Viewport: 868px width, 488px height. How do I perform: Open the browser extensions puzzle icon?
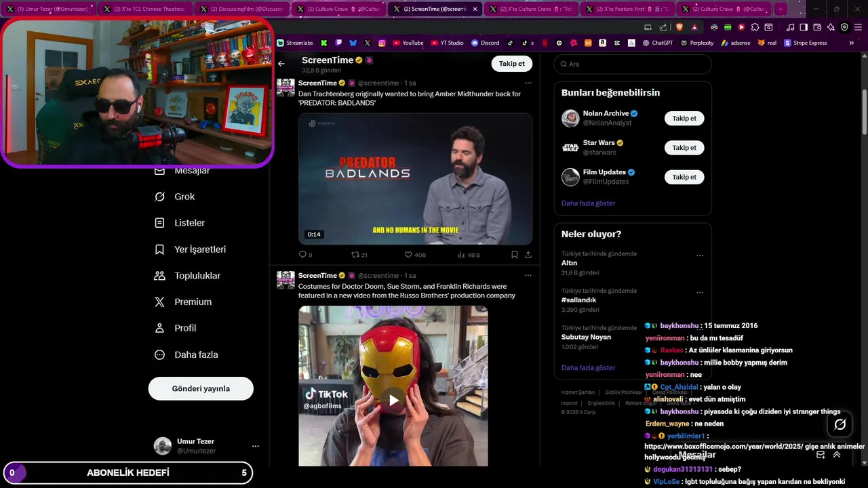coord(755,27)
